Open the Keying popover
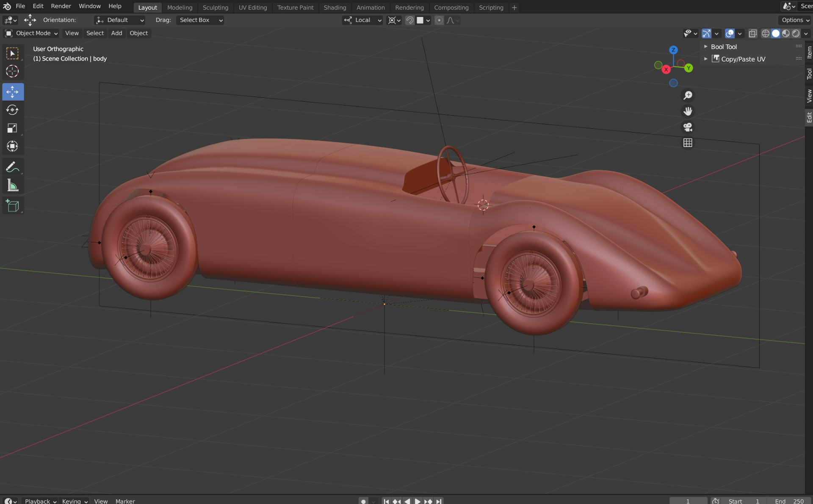The image size is (813, 504). 75,501
